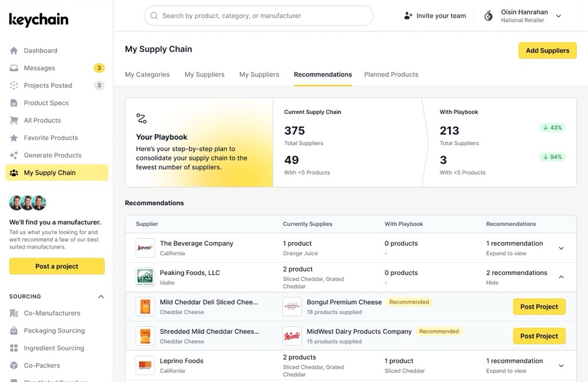The width and height of the screenshot is (588, 382).
Task: Collapse the Sourcing sidebar section
Action: [101, 297]
